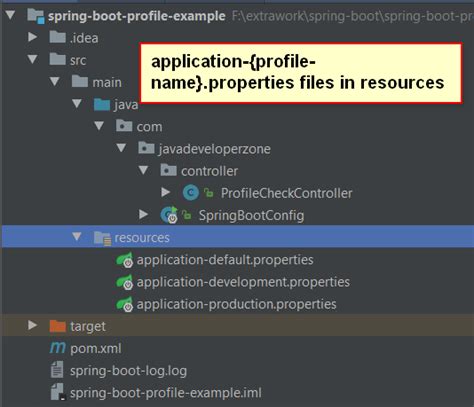Open application-production.properties file
Screen dimensions: 474x407
coord(237,304)
